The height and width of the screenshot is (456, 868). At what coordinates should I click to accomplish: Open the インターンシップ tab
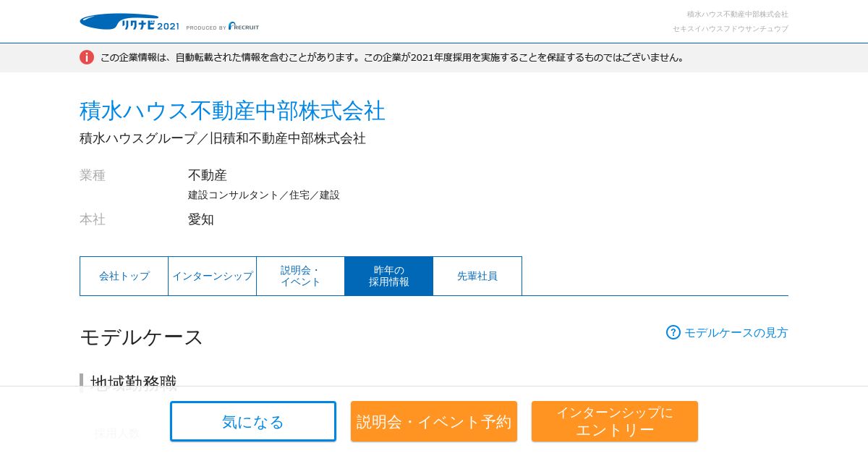pos(213,276)
